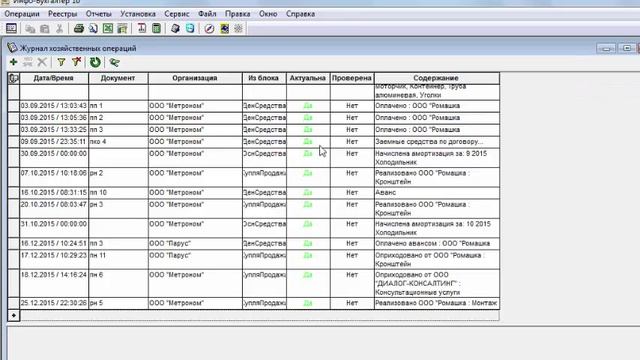Click the journal window title book icon
This screenshot has height=360, width=640.
[x=12, y=48]
